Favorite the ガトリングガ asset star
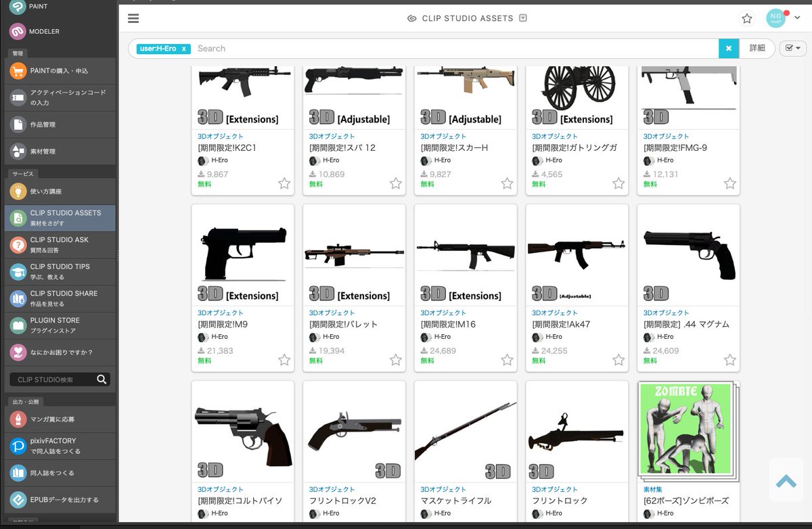This screenshot has width=812, height=529. (x=618, y=183)
